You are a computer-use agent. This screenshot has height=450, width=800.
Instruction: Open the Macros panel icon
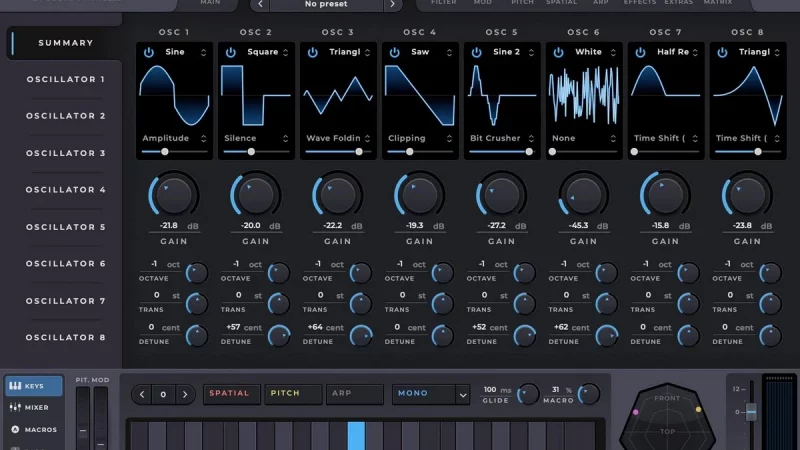[16, 430]
